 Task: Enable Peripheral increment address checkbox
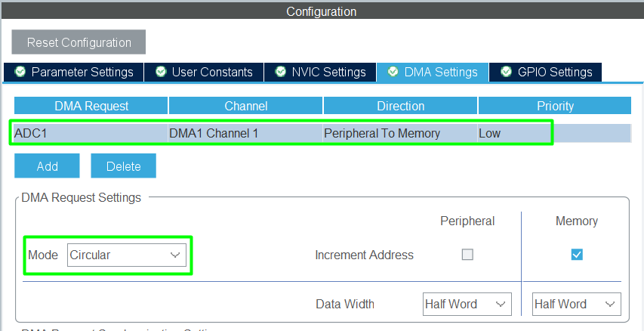[x=467, y=255]
